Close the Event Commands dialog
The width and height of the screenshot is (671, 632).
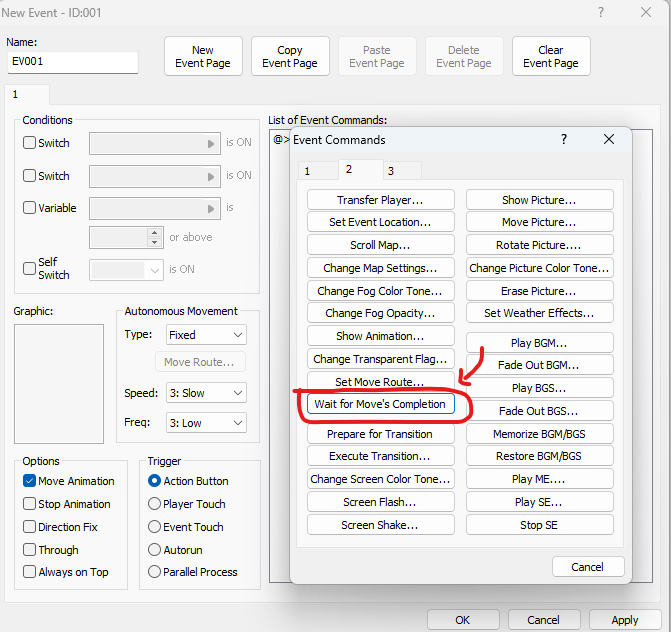[608, 140]
